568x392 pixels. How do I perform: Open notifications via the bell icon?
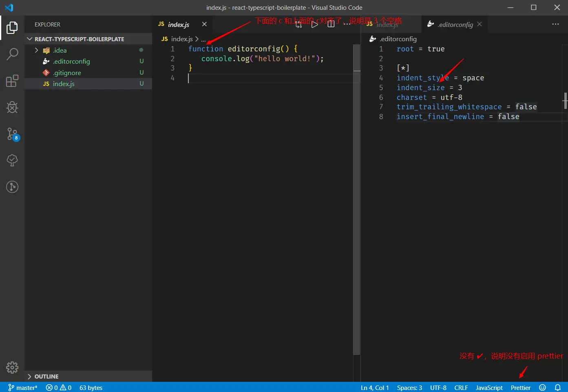tap(557, 388)
